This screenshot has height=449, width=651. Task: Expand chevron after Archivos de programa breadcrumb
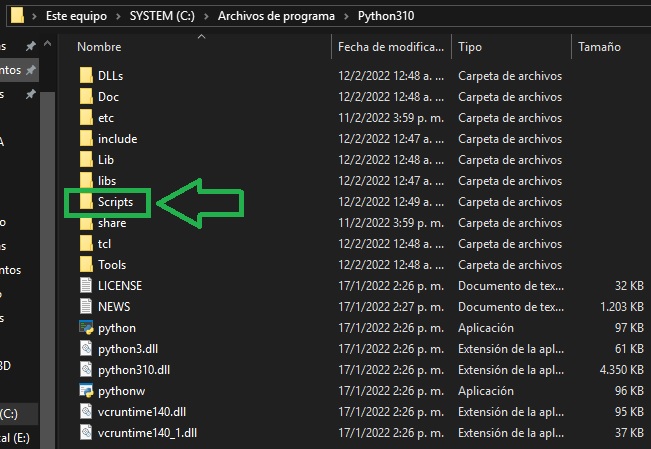tap(346, 16)
